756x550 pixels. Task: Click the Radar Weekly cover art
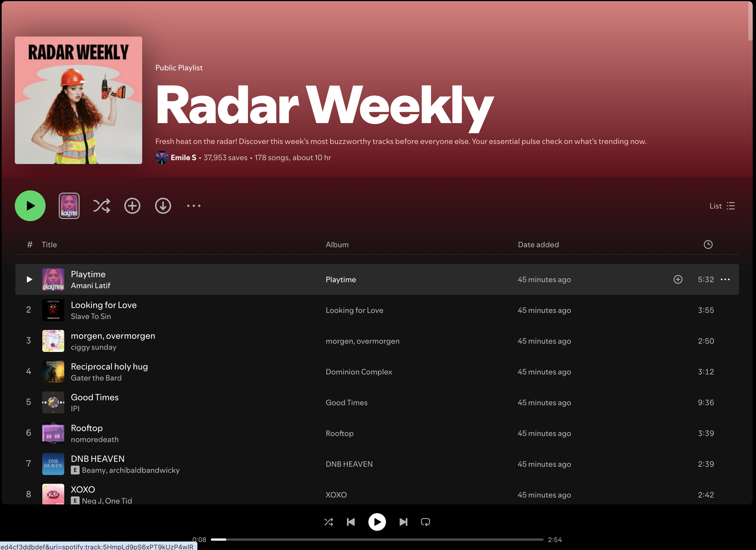coord(78,100)
